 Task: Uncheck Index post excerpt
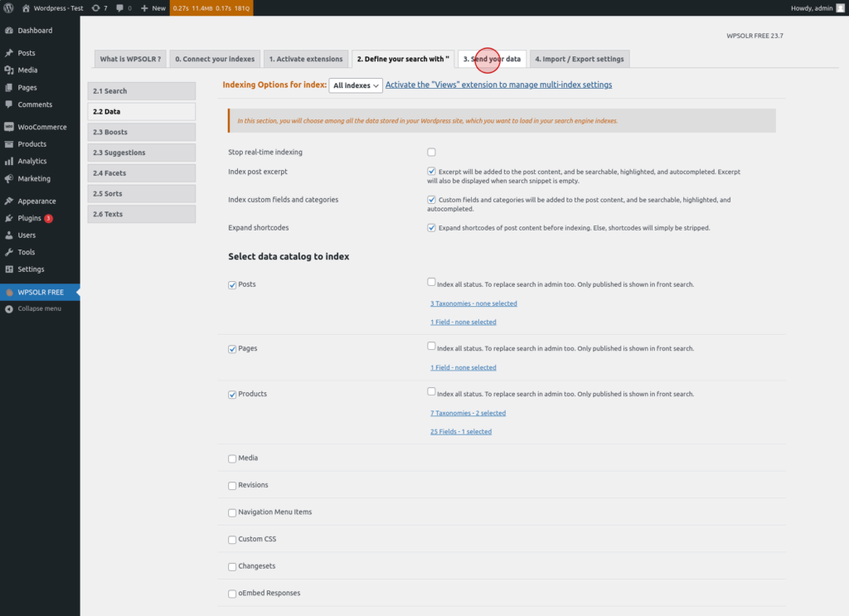pos(431,172)
